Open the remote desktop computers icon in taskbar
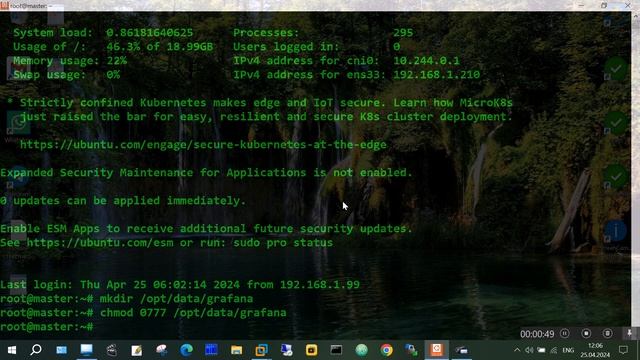The height and width of the screenshot is (360, 640). (287, 350)
